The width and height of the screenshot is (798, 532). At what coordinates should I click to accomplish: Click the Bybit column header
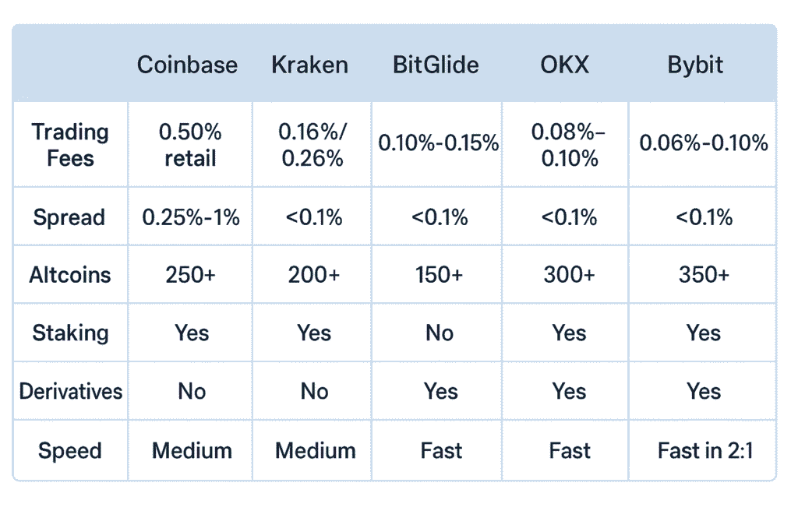pos(695,65)
